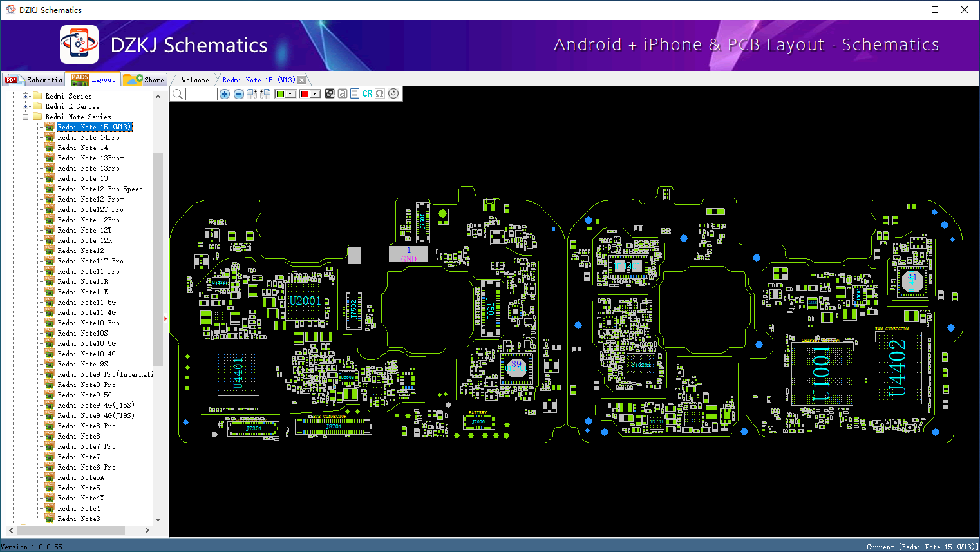Viewport: 980px width, 552px height.
Task: Click the overlapping windows icon in toolbar
Action: 330,93
